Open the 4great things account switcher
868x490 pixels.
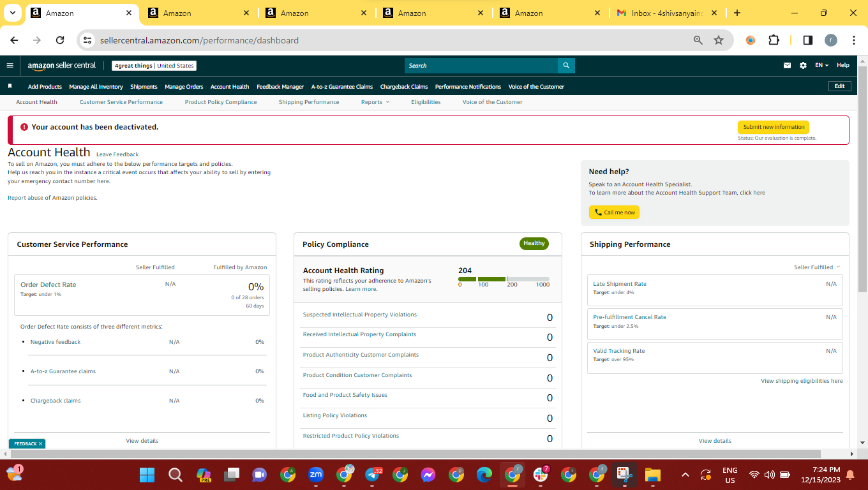pyautogui.click(x=154, y=66)
